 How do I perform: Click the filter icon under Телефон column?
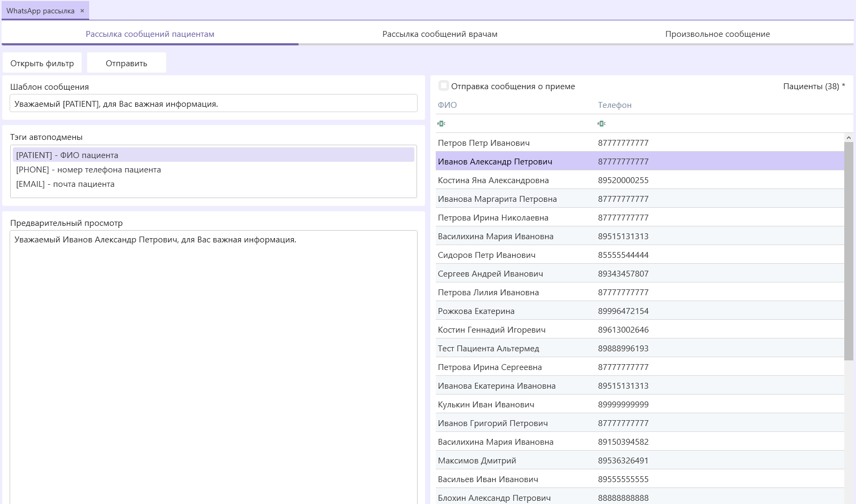(x=601, y=123)
